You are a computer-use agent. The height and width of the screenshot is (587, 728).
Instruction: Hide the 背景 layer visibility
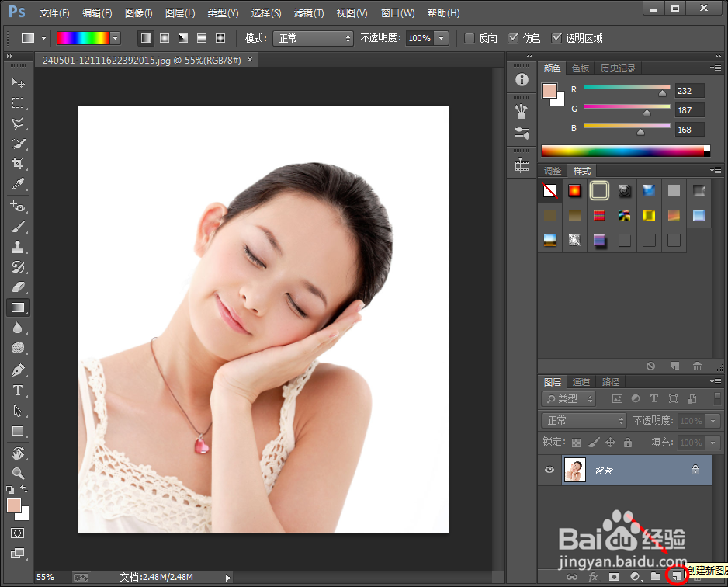pyautogui.click(x=549, y=470)
